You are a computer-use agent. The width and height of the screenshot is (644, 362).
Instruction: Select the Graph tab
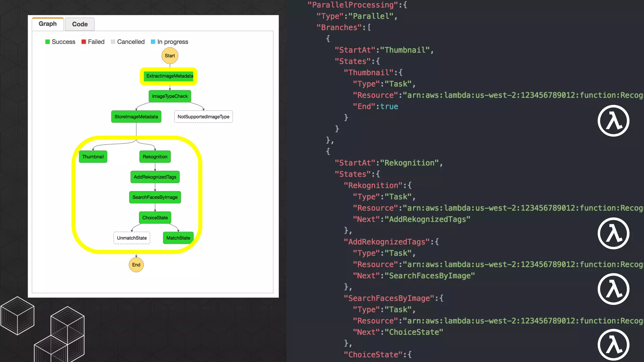(x=48, y=24)
